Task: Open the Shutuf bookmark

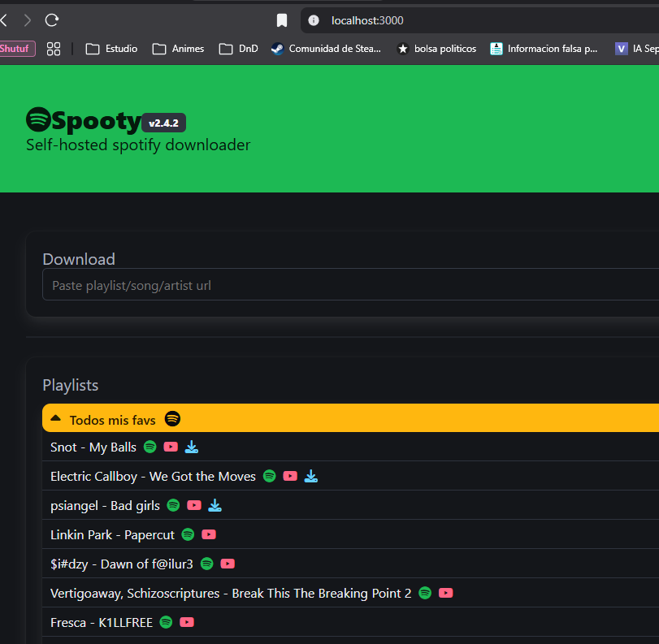Action: click(x=16, y=49)
